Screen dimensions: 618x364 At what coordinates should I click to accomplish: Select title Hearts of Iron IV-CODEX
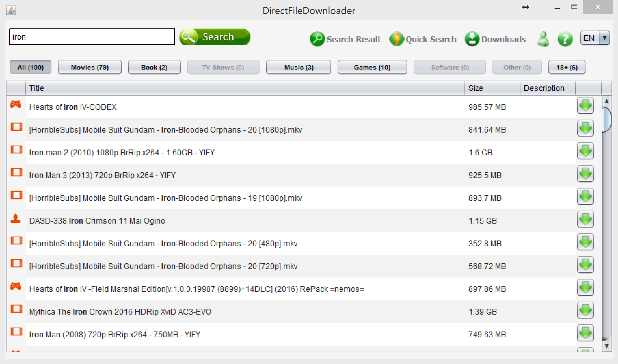[x=73, y=107]
